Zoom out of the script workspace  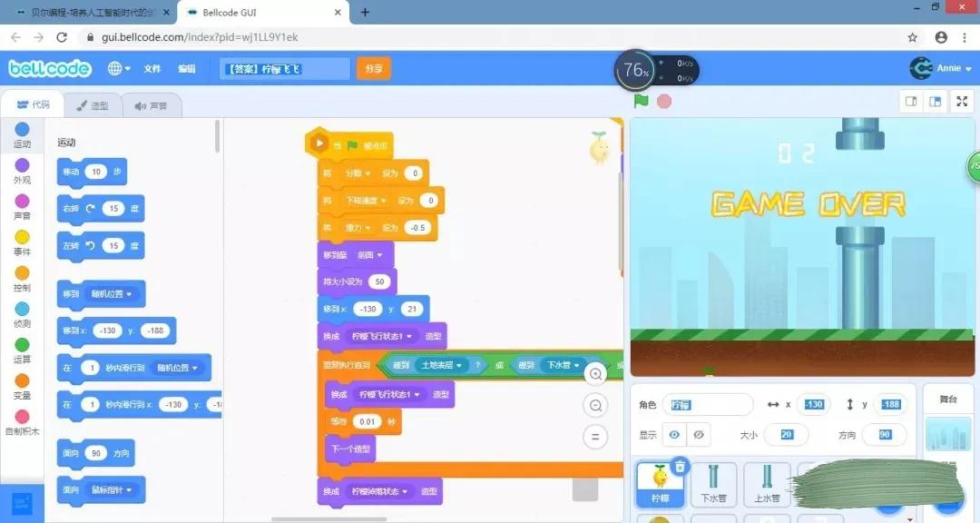[595, 405]
